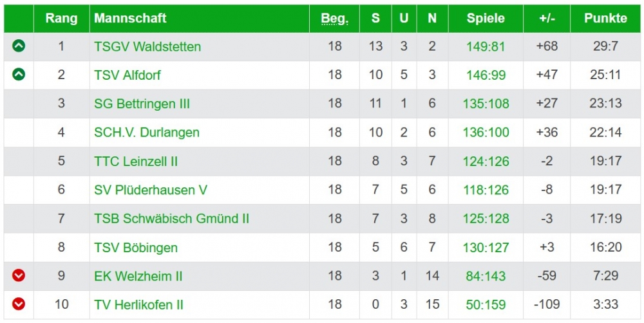Open TSV Böbingen team link
Screen dimensions: 644x323
pyautogui.click(x=136, y=248)
